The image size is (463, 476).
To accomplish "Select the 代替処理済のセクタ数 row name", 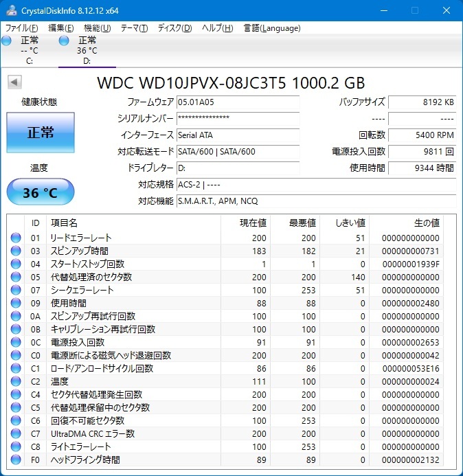I will click(x=91, y=277).
